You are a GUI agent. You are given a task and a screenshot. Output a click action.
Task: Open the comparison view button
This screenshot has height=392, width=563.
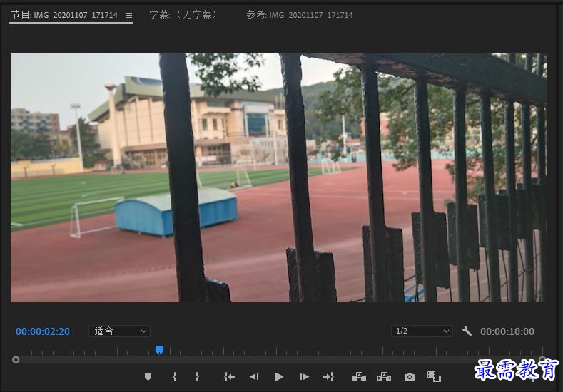point(434,376)
